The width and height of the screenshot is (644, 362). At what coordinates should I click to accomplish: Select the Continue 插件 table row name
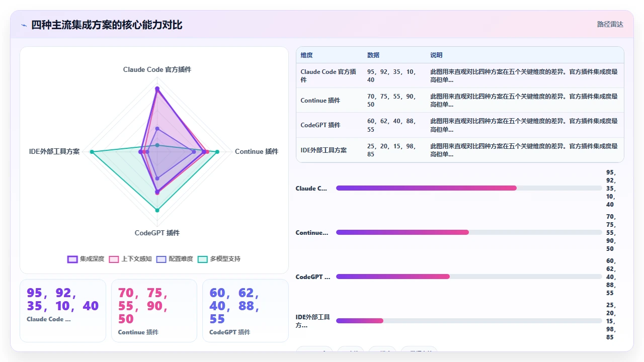(320, 101)
